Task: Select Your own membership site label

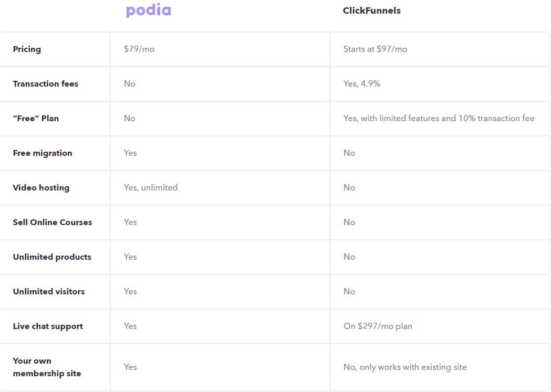Action: pyautogui.click(x=47, y=367)
